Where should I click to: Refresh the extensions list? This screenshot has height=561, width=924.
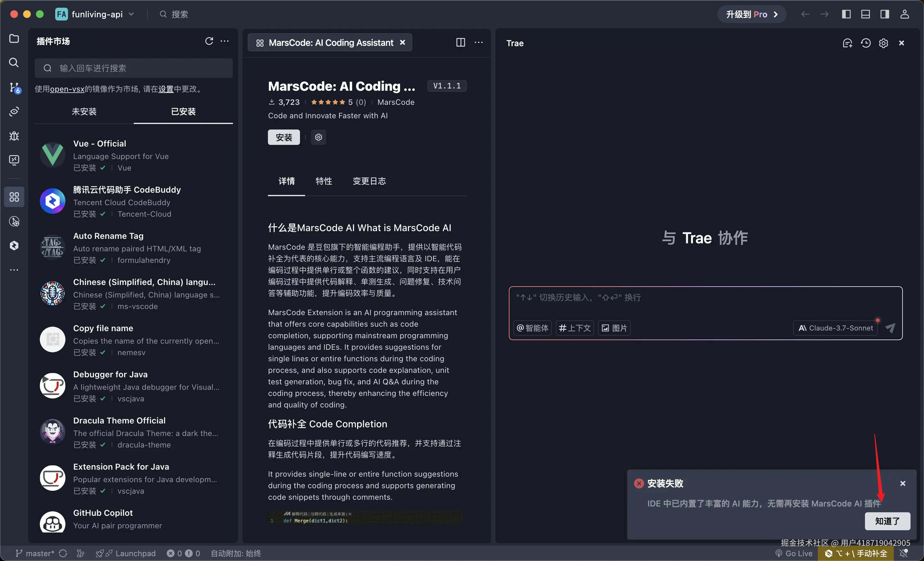(210, 41)
